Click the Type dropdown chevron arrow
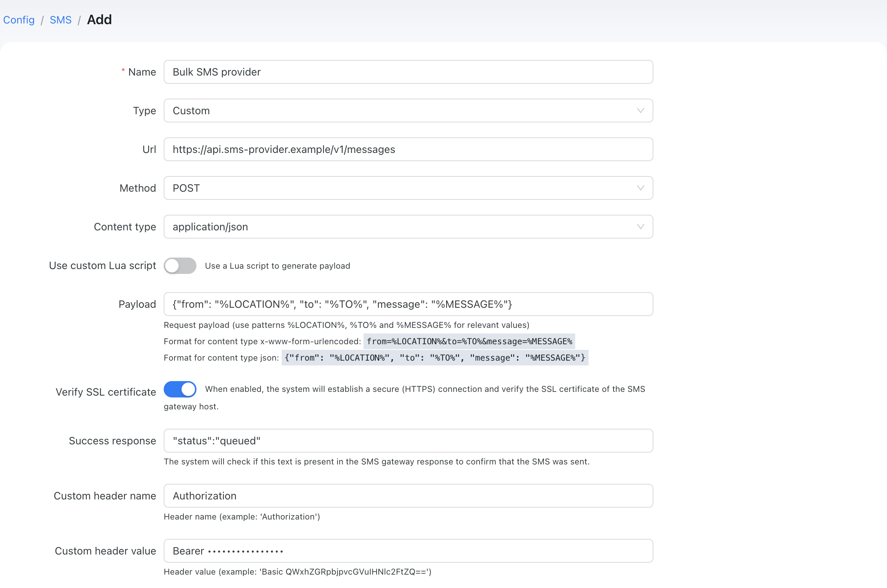Viewport: 887px width, 588px height. pos(640,111)
